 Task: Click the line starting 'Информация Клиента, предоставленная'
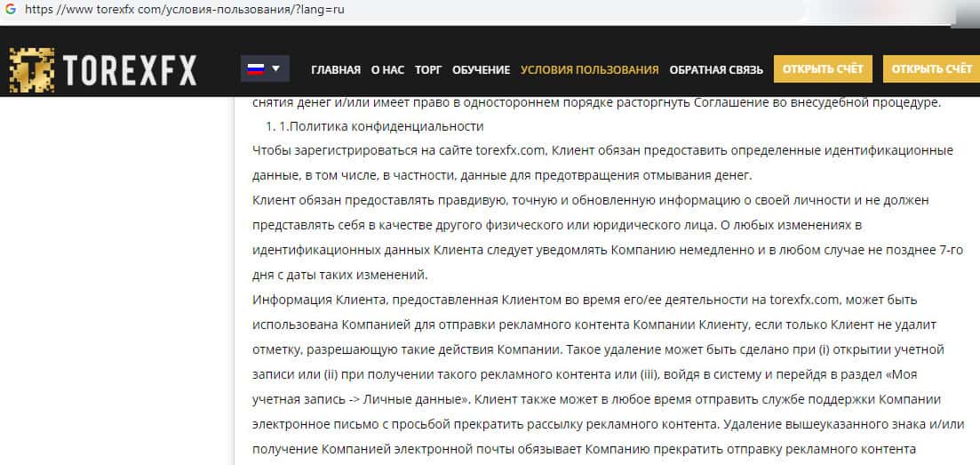click(585, 299)
